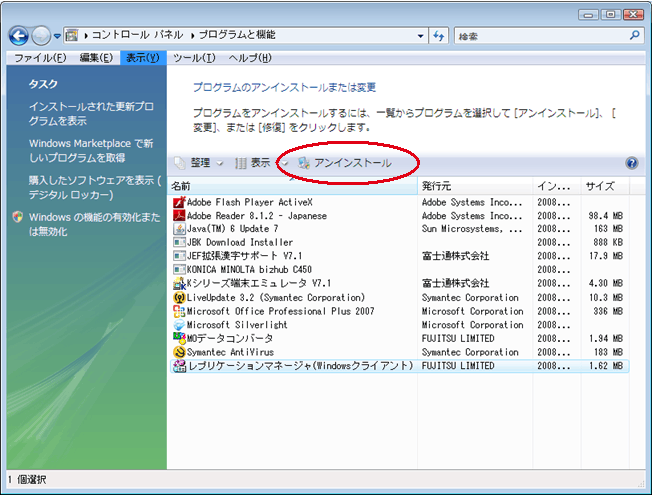The height and width of the screenshot is (495, 652).
Task: Select Microsoft Silverlight program name
Action: pyautogui.click(x=237, y=324)
